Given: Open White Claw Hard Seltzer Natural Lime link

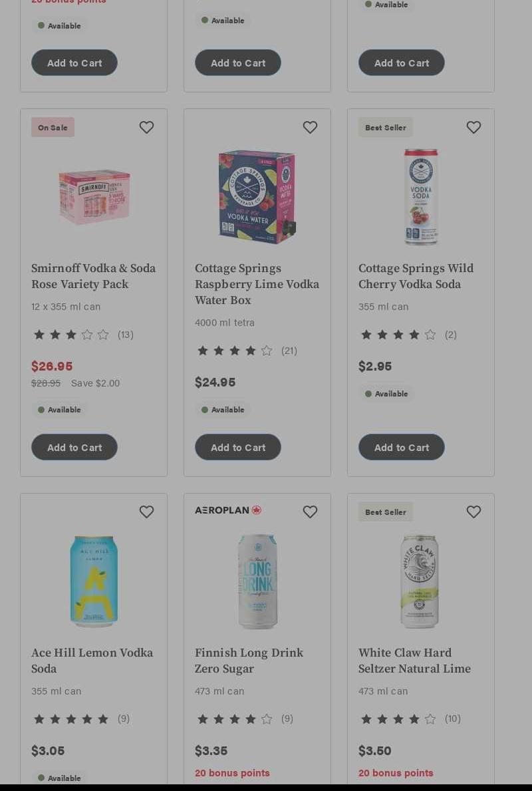Looking at the screenshot, I should click(x=414, y=661).
